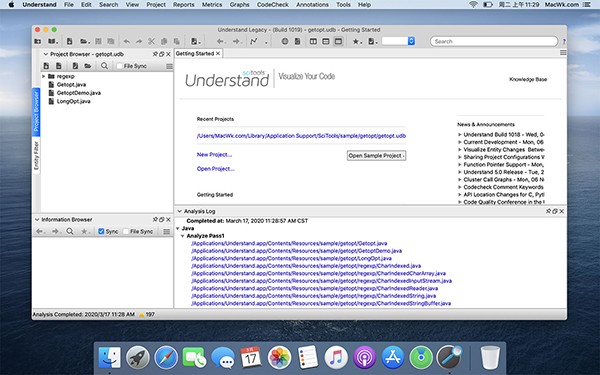The height and width of the screenshot is (375, 600).
Task: Select GetoptDemo.java in Project Browser
Action: coord(79,93)
